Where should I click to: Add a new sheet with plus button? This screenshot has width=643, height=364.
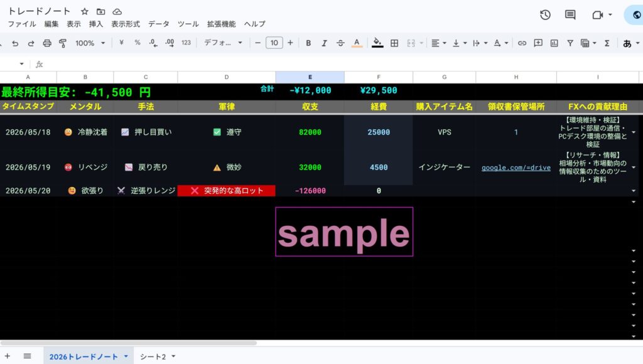click(x=8, y=356)
